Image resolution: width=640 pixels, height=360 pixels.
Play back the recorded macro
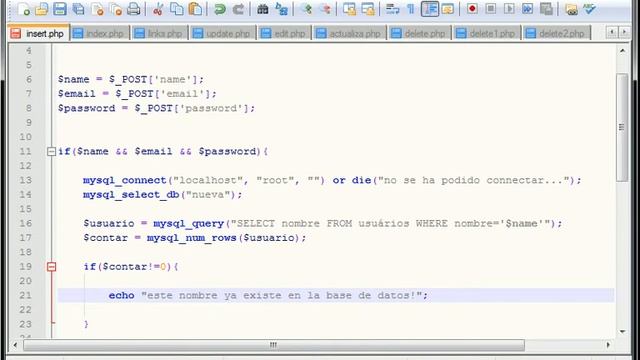pyautogui.click(x=509, y=9)
